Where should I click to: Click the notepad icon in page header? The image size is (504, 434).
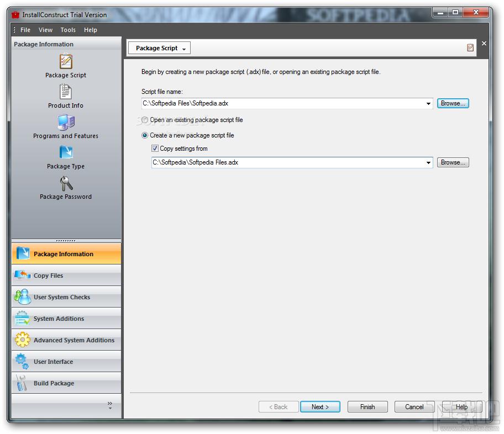coord(470,48)
